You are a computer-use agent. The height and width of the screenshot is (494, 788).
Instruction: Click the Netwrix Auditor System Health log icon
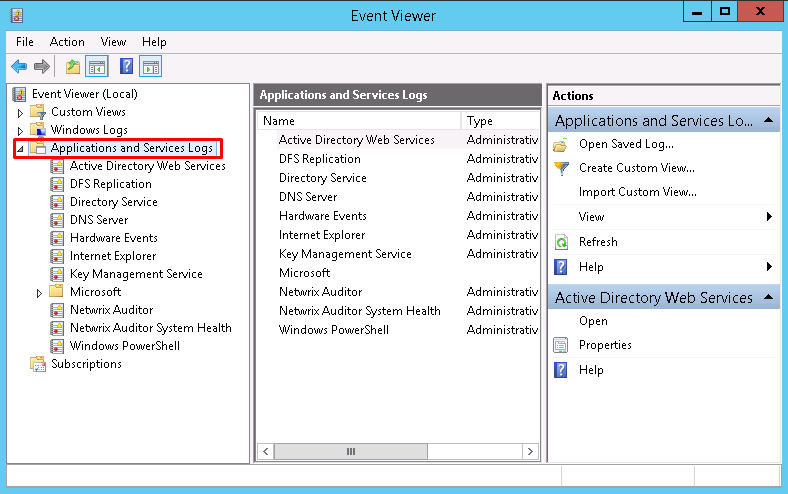(57, 328)
